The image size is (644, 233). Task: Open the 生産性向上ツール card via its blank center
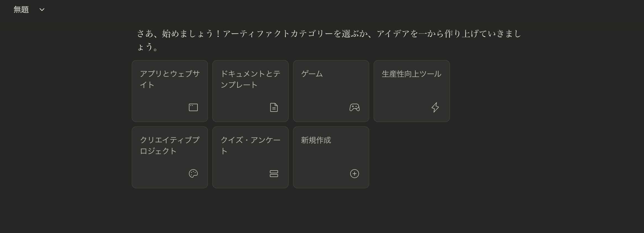(412, 91)
